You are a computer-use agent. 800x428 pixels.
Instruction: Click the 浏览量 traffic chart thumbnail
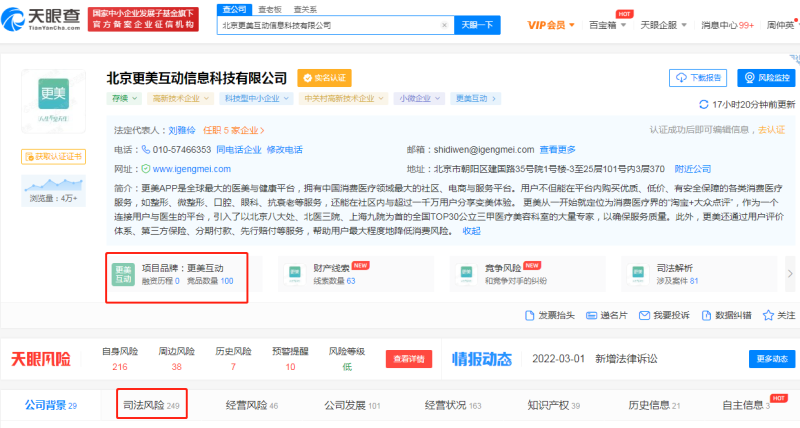pyautogui.click(x=54, y=191)
